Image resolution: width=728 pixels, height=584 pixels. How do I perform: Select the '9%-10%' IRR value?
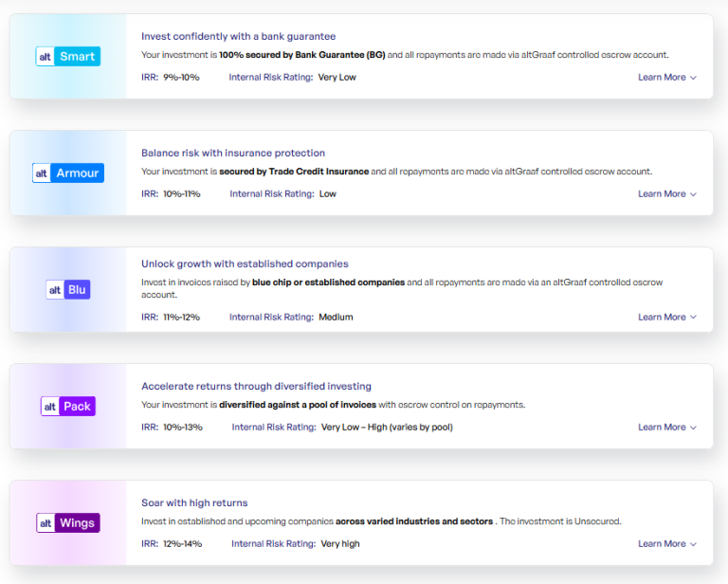(181, 77)
